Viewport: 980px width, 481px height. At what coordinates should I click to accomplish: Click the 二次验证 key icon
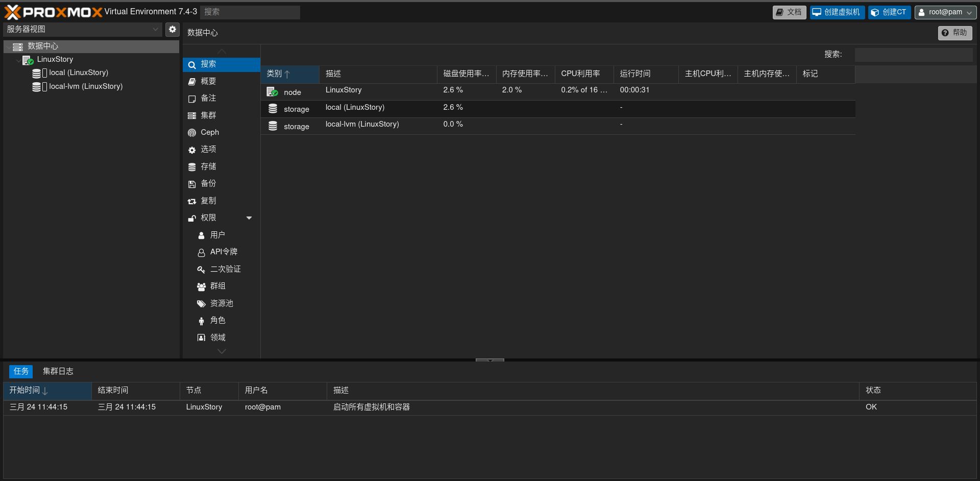pos(202,270)
